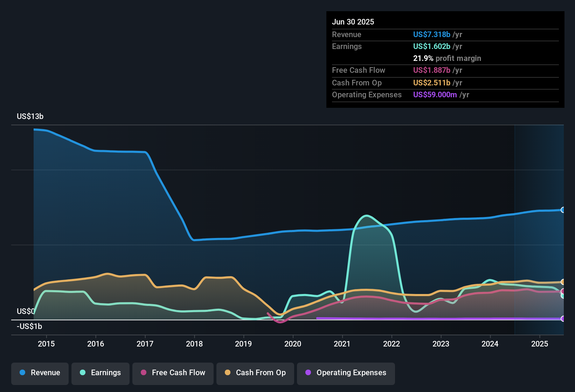Click the 2023 label on time axis
Image resolution: width=575 pixels, height=392 pixels.
coord(441,344)
